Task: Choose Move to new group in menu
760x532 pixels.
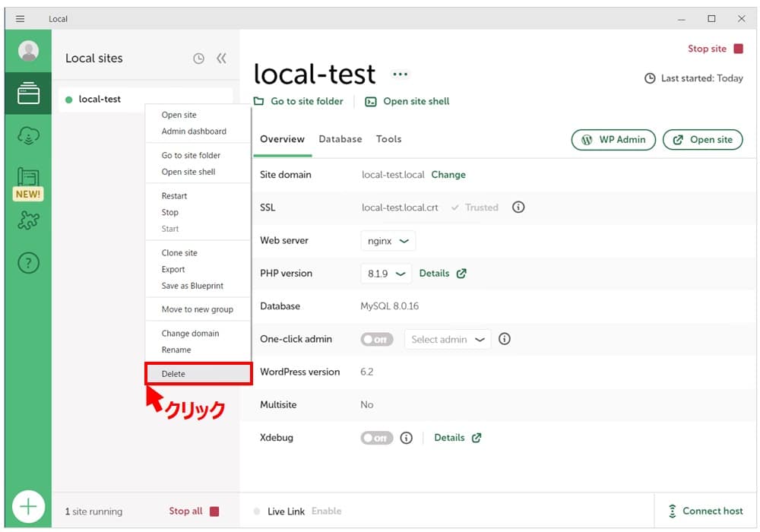Action: (x=198, y=309)
